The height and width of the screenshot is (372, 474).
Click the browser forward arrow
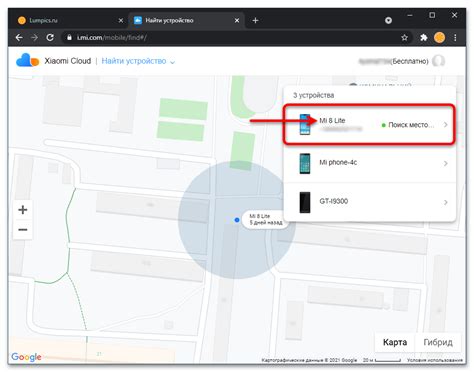pos(34,38)
